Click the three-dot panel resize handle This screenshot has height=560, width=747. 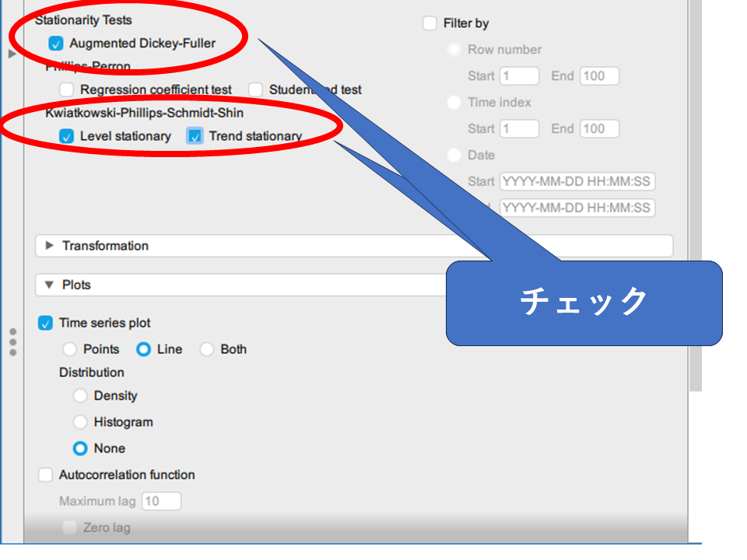12,342
